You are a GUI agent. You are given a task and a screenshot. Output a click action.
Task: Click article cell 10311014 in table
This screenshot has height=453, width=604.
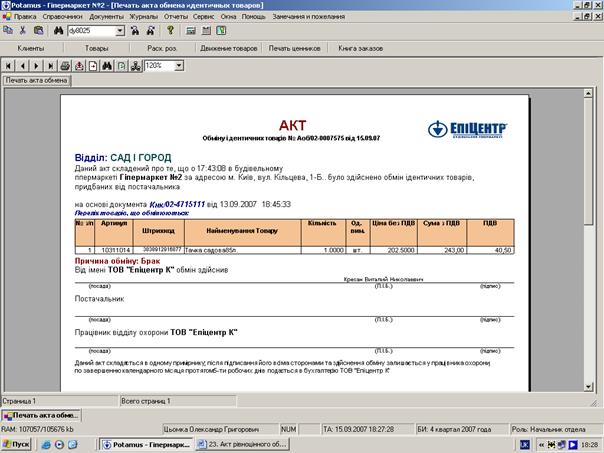[x=116, y=250]
